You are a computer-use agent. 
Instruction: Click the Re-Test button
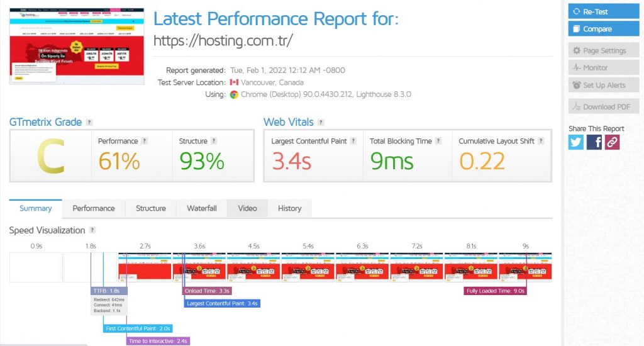[604, 11]
